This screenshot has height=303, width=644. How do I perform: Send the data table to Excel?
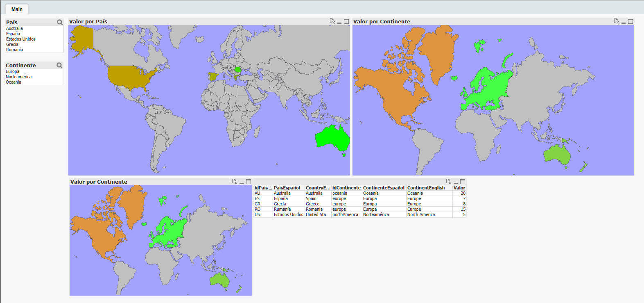[x=449, y=182]
